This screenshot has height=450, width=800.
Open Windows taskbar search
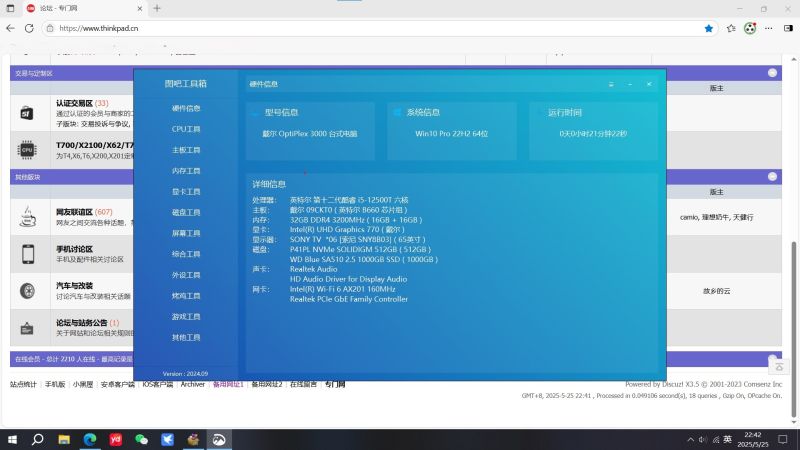click(37, 439)
